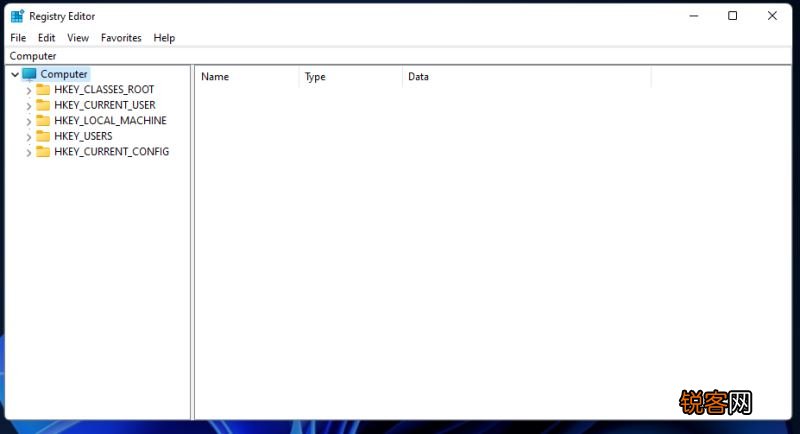
Task: Minimize the Registry Editor window
Action: click(694, 16)
